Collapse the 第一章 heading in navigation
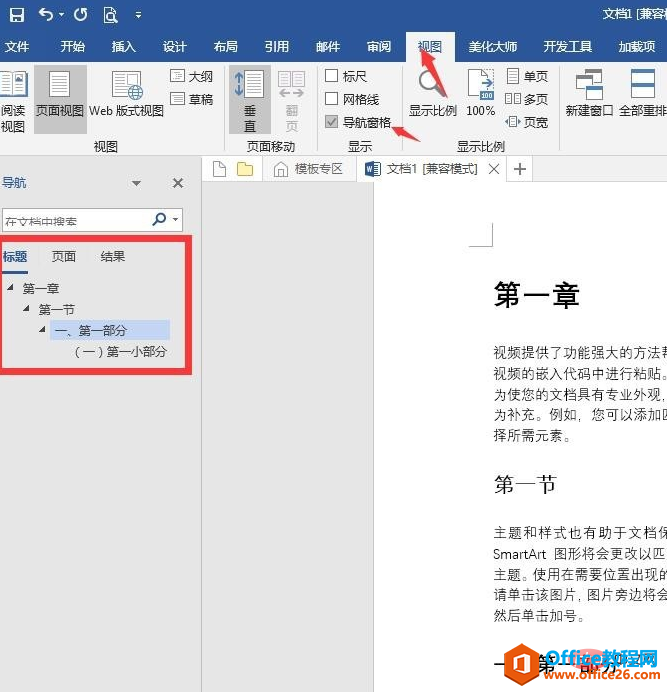The height and width of the screenshot is (692, 667). point(10,288)
